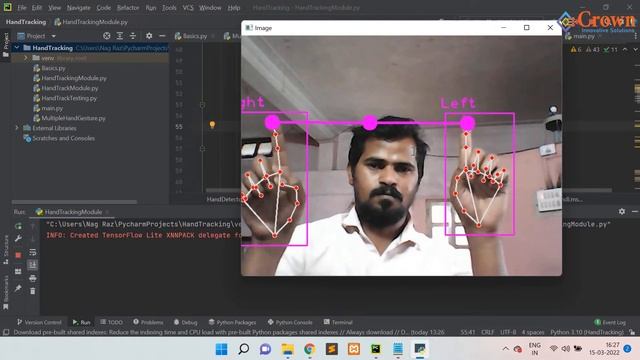Viewport: 640px width, 360px height.
Task: Click the locate-in-project target icon
Action: (107, 36)
